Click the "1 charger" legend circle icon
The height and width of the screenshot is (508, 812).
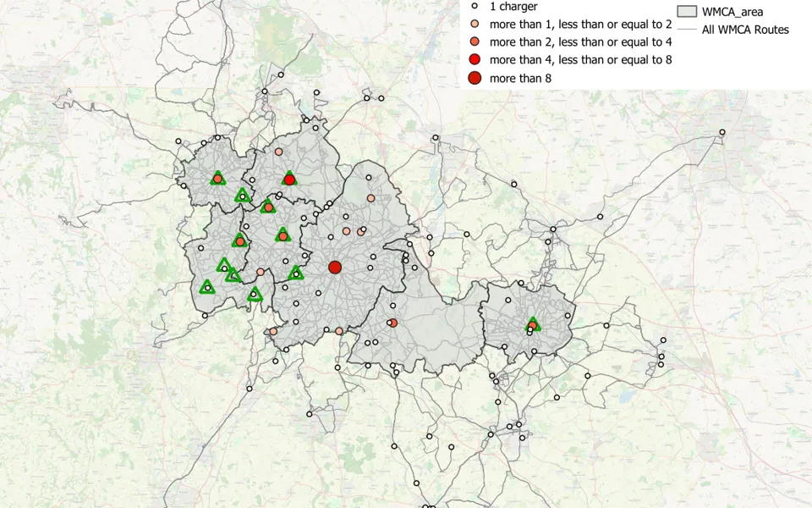tap(475, 6)
